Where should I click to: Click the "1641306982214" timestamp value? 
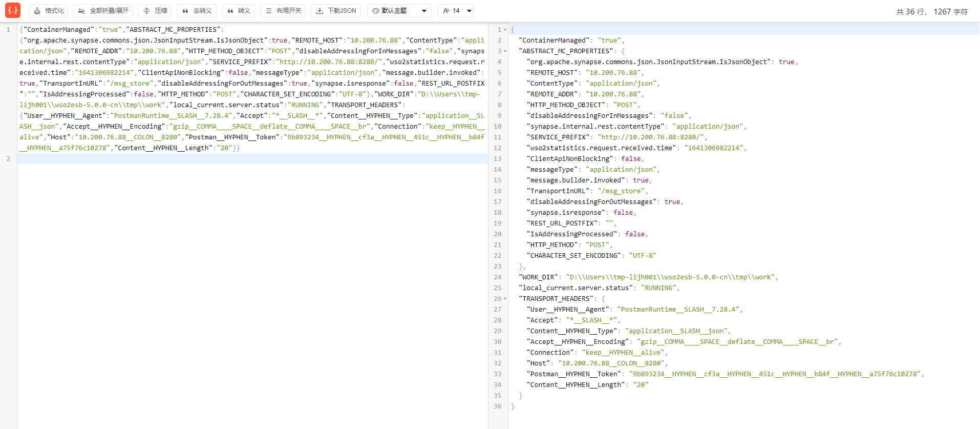click(x=713, y=148)
